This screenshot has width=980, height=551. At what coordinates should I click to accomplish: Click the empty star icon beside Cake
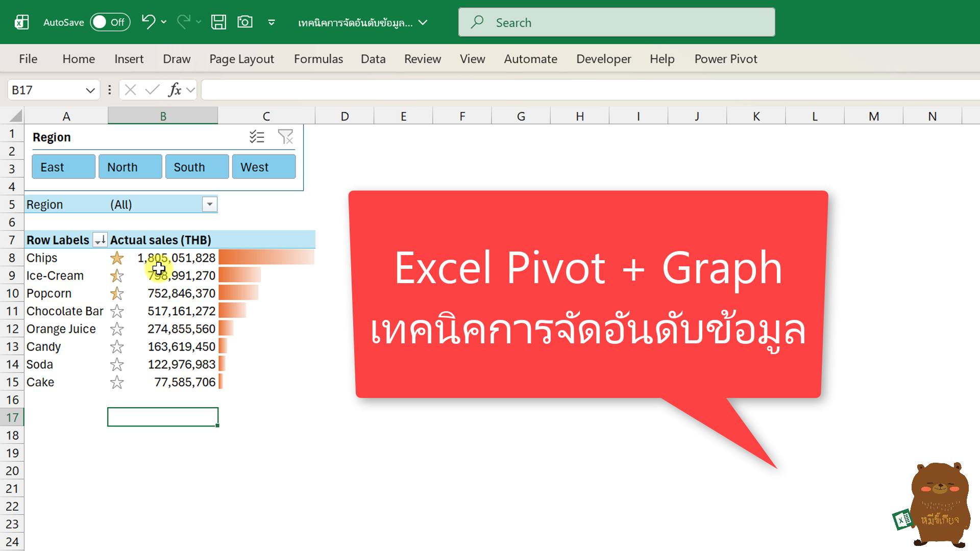117,383
